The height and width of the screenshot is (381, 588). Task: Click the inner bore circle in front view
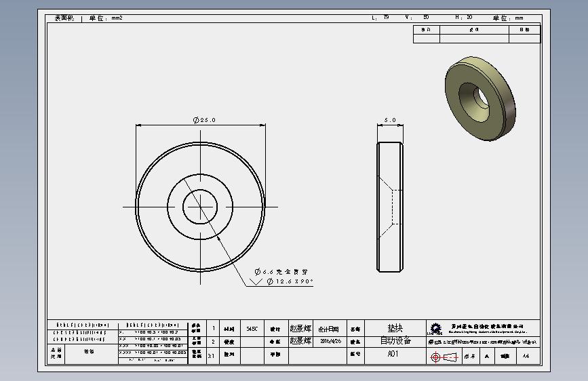click(x=200, y=207)
